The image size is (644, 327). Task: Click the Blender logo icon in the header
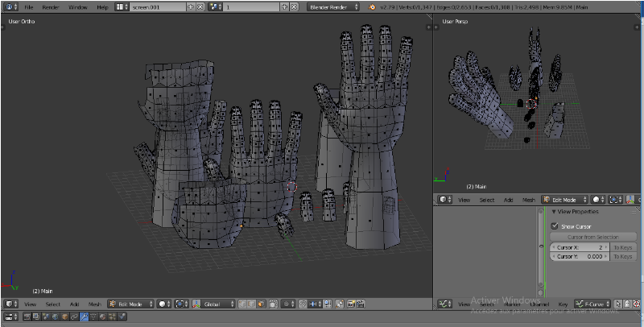pyautogui.click(x=373, y=6)
